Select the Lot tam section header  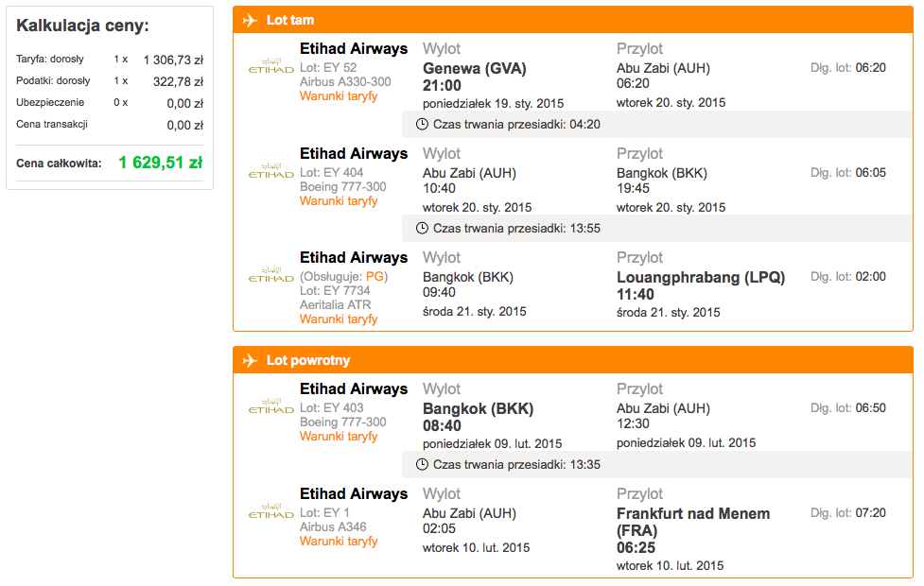point(573,20)
